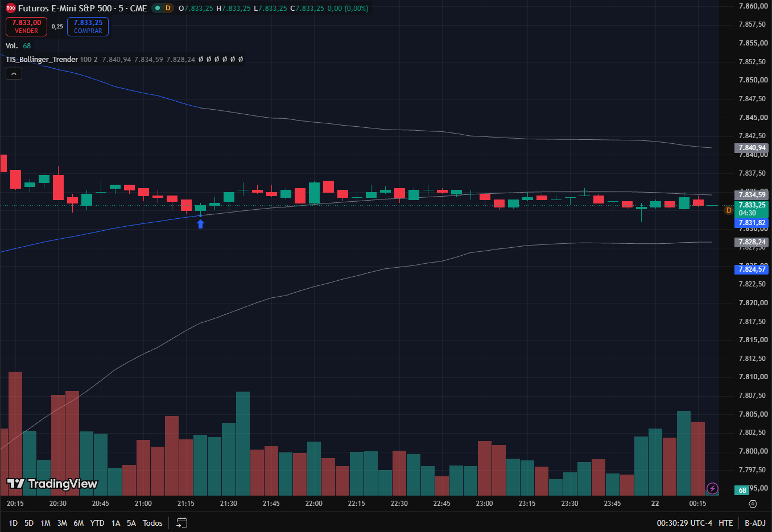
Task: Select the 1M time range
Action: coord(46,523)
